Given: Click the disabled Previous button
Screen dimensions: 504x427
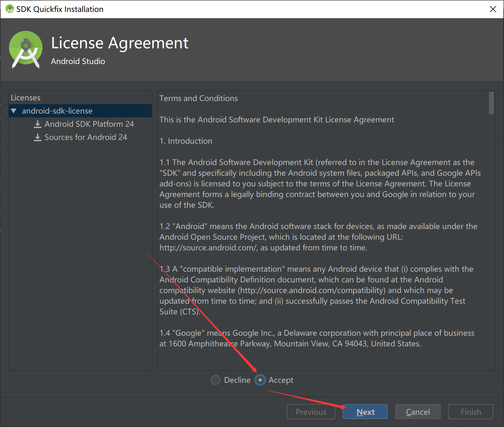Looking at the screenshot, I should [x=311, y=412].
